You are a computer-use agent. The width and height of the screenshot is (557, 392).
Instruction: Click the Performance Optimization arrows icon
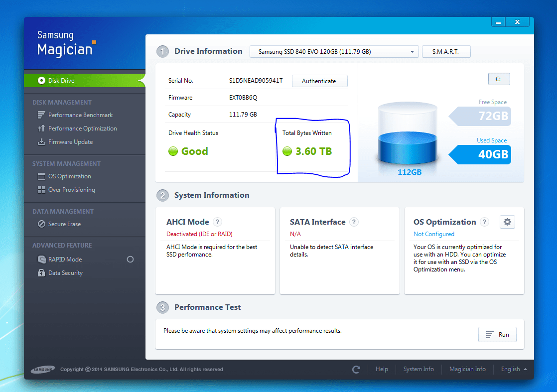(41, 129)
